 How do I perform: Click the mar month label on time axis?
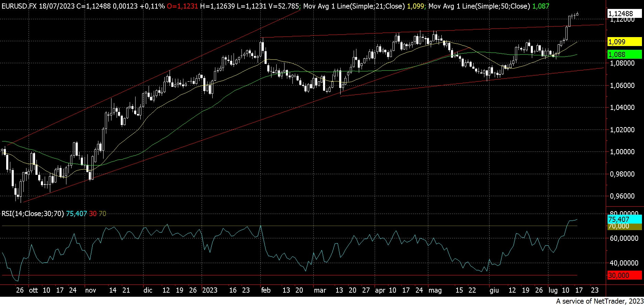pyautogui.click(x=320, y=290)
